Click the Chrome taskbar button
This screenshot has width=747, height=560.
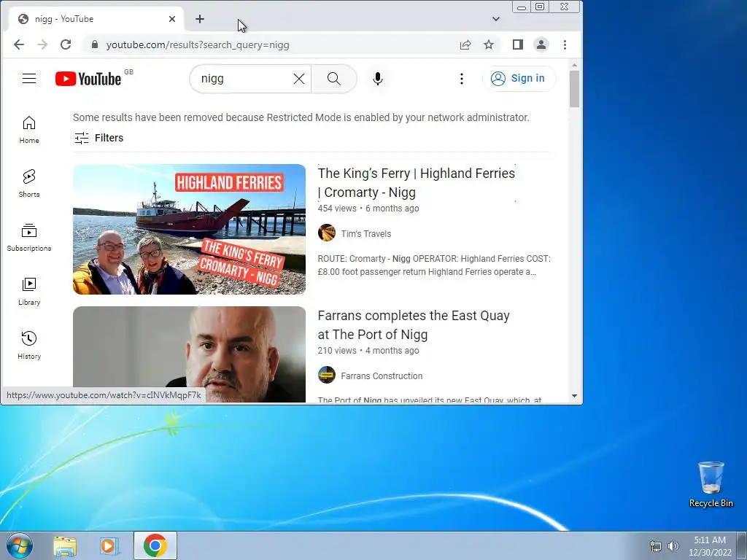point(155,545)
